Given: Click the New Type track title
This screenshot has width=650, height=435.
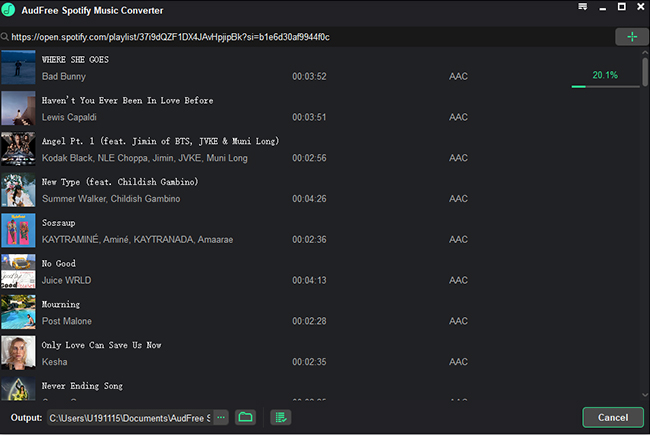Looking at the screenshot, I should pyautogui.click(x=120, y=182).
